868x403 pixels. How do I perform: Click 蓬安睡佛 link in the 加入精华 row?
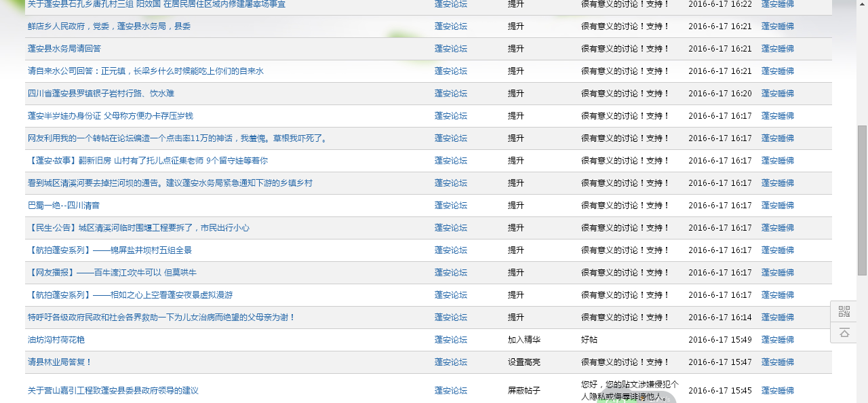[x=777, y=340]
